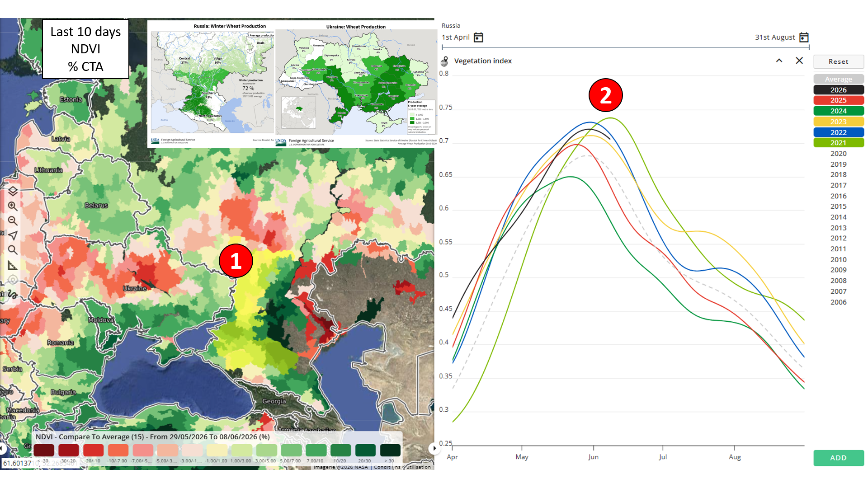Image resolution: width=868 pixels, height=488 pixels.
Task: Expand the side panel with the right arrow
Action: (434, 448)
